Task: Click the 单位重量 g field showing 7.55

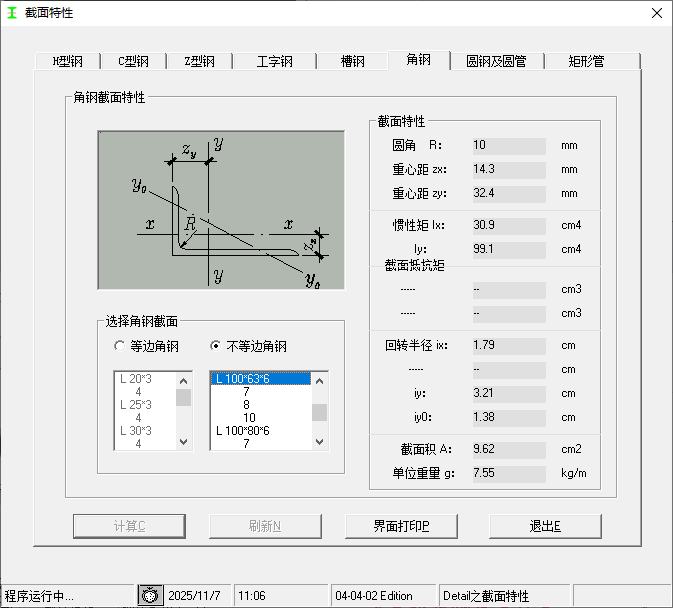Action: click(x=509, y=473)
